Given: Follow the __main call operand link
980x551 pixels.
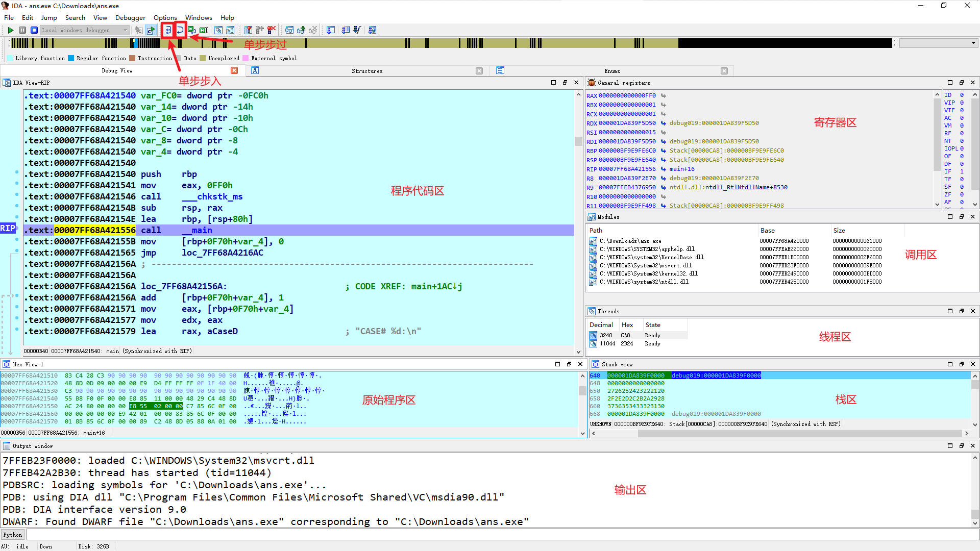Looking at the screenshot, I should point(197,231).
